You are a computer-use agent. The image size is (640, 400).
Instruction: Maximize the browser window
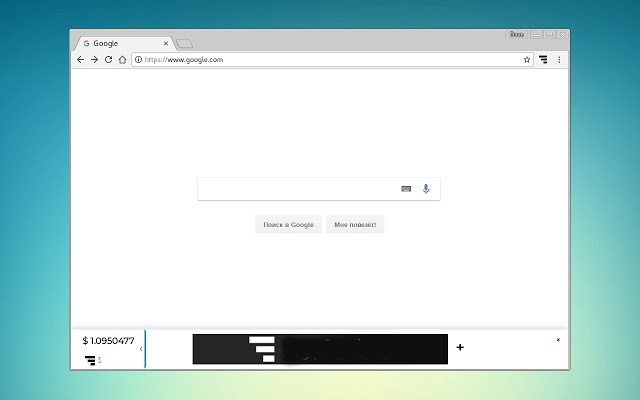click(x=549, y=35)
